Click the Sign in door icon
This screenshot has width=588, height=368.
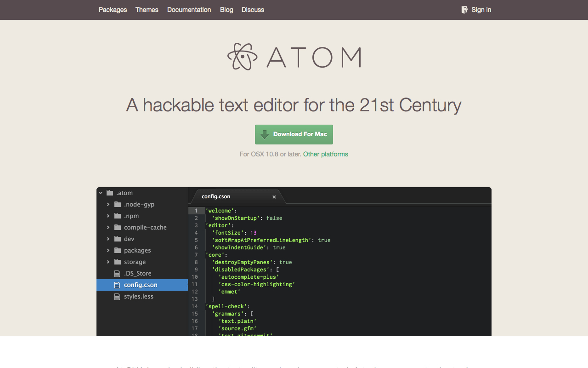[464, 10]
